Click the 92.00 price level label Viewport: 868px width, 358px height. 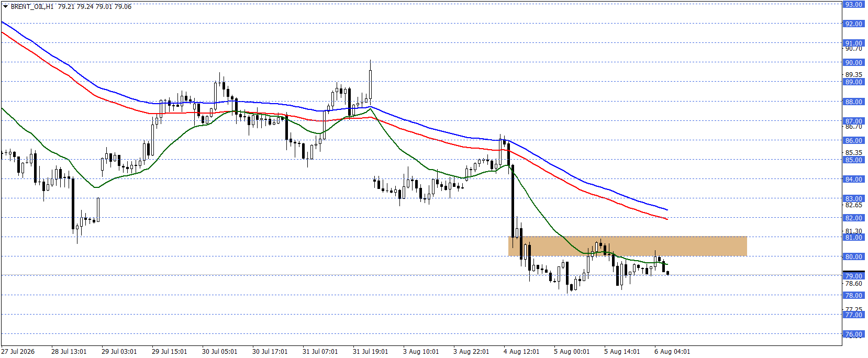853,24
